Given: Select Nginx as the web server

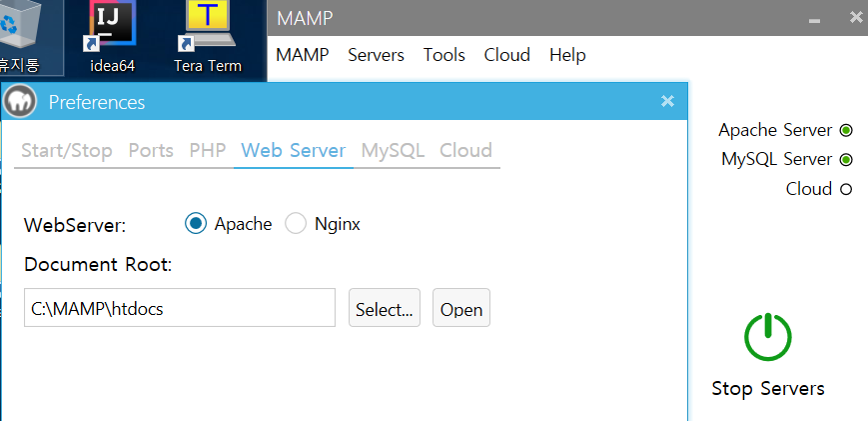Looking at the screenshot, I should coord(296,224).
